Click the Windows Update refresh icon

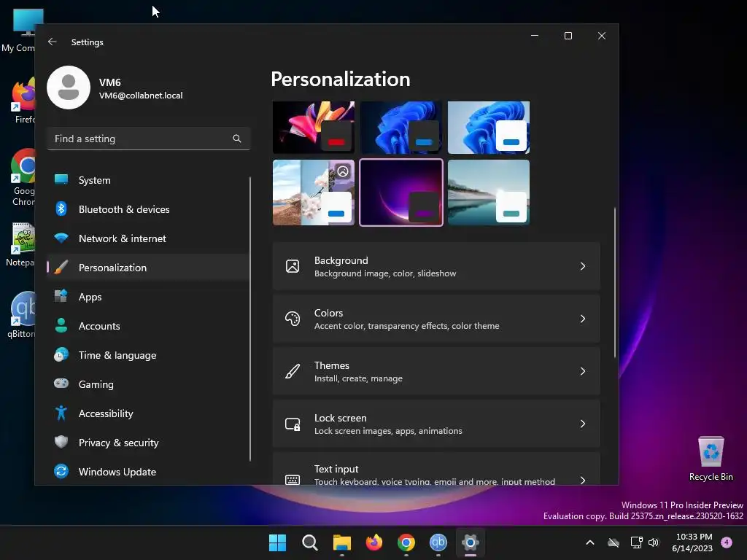pyautogui.click(x=61, y=471)
